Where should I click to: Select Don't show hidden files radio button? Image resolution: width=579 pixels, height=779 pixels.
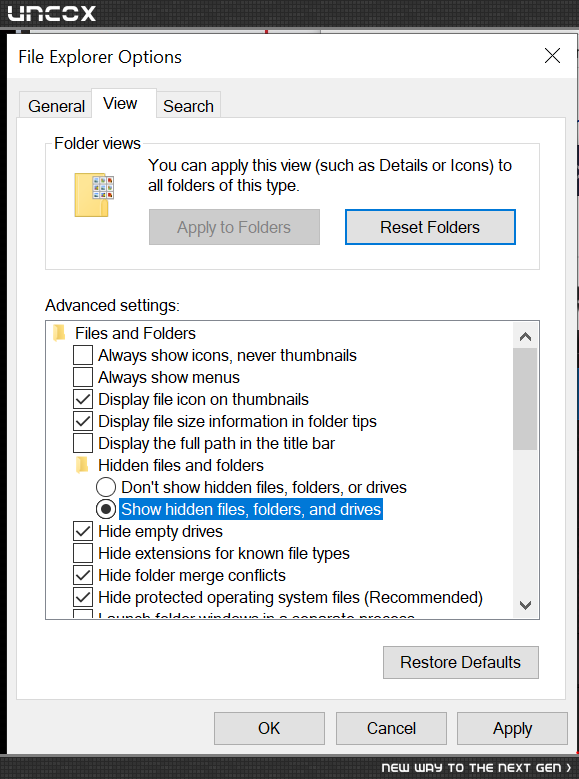pyautogui.click(x=106, y=487)
